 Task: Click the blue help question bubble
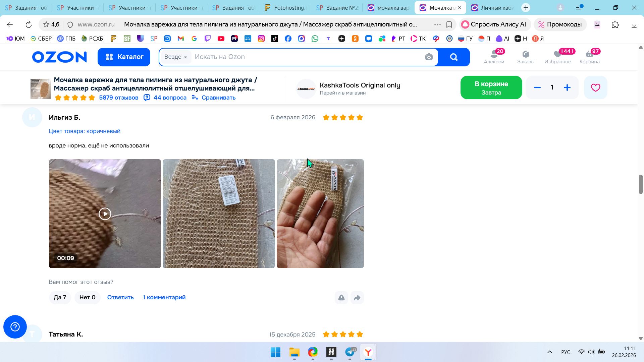15,327
